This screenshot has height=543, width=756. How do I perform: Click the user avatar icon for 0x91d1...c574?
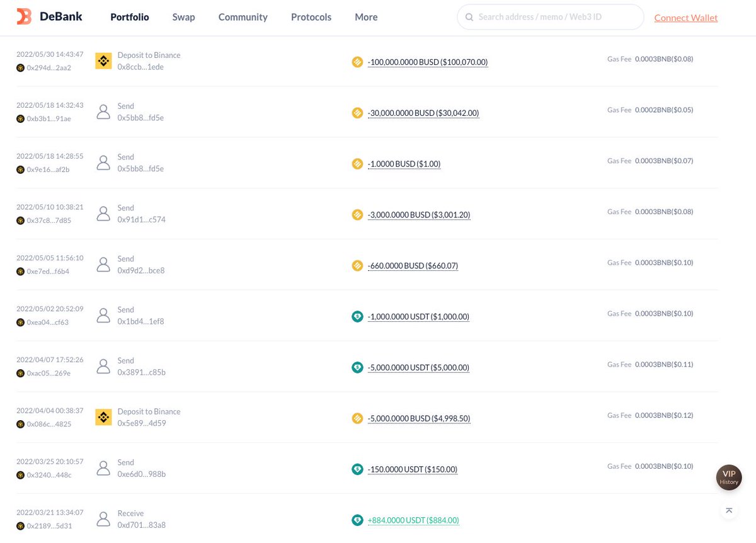point(103,214)
